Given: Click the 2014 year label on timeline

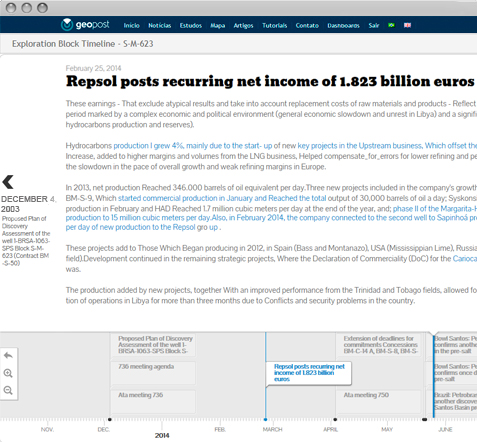Looking at the screenshot, I should 162,435.
